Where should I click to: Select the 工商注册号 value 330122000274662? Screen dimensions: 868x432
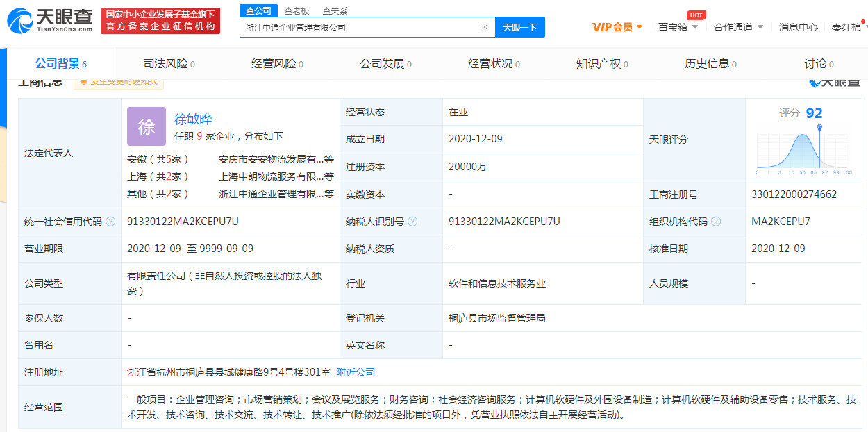tap(794, 194)
